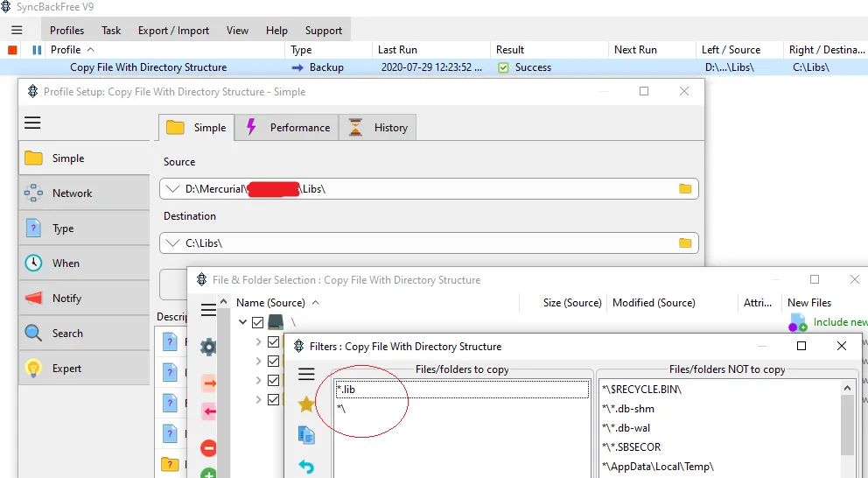Sort by the Profile column header
Image resolution: width=868 pixels, height=478 pixels.
(166, 50)
